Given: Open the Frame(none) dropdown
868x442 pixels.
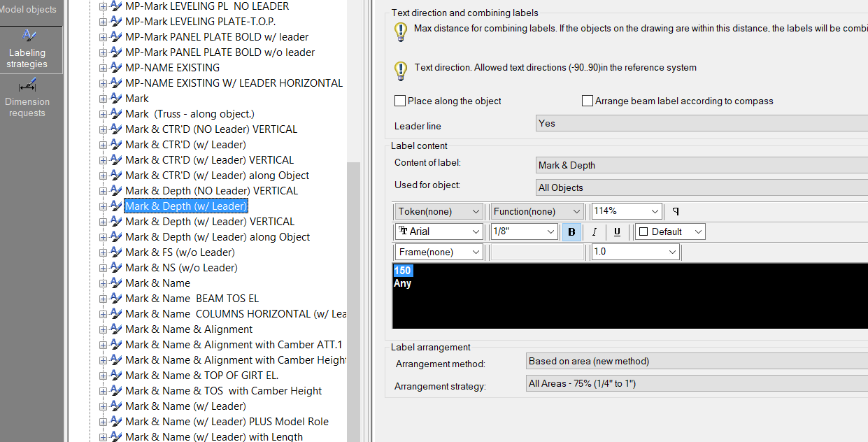Looking at the screenshot, I should (x=439, y=252).
